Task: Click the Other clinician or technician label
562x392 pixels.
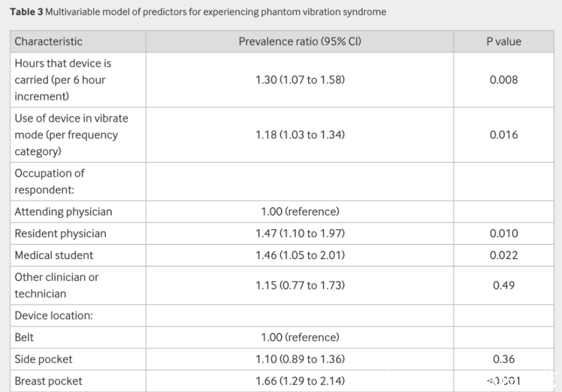Action: click(x=56, y=285)
